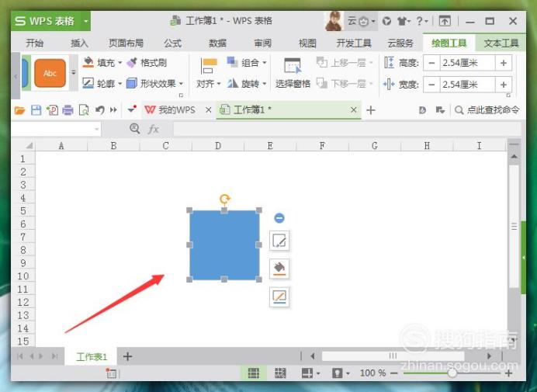Select column D header
Screen dimensions: 537x392
[218, 146]
